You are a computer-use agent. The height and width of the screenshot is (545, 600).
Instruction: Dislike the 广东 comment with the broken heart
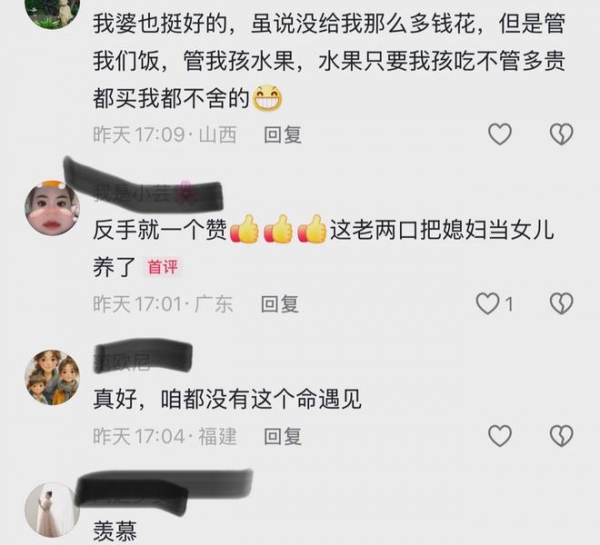561,304
